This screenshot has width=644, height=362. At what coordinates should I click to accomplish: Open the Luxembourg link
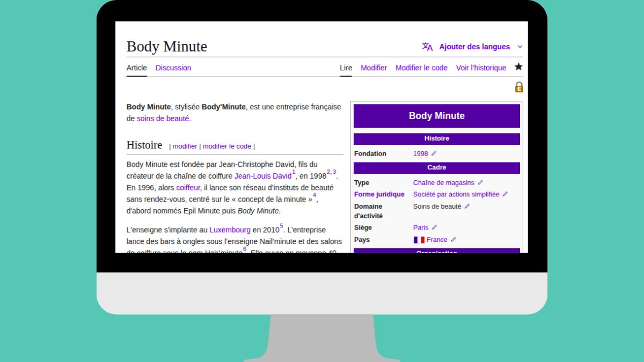tap(230, 230)
